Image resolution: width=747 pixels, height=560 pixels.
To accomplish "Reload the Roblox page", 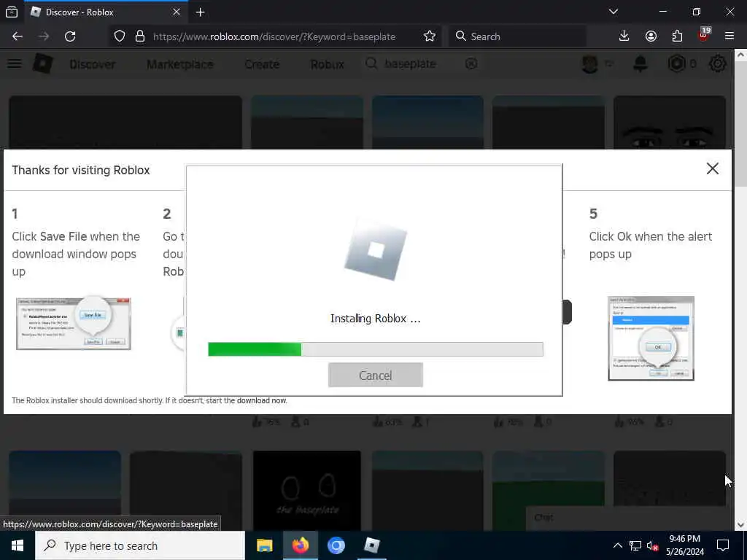I will coord(70,36).
